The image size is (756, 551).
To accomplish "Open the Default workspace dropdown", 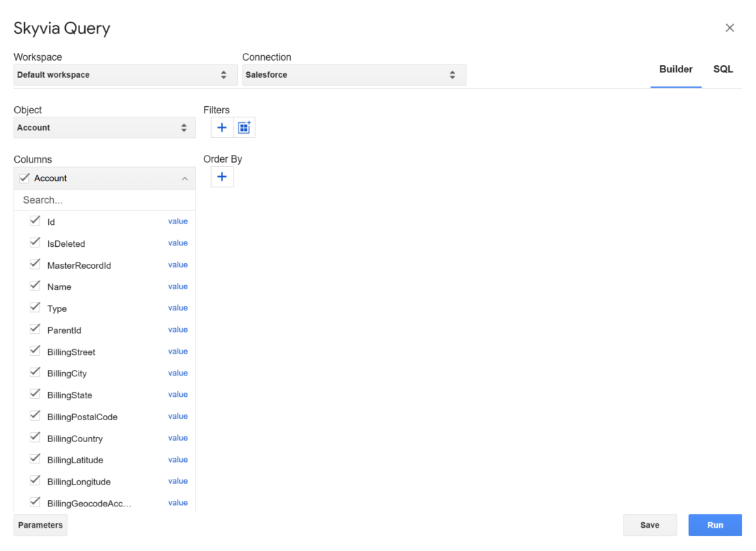I will click(x=125, y=74).
